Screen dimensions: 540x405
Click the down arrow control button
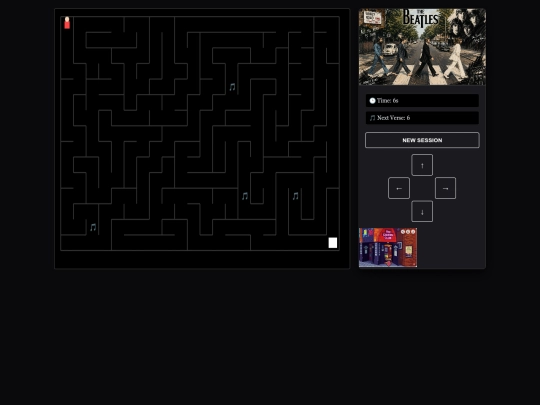[x=422, y=211]
